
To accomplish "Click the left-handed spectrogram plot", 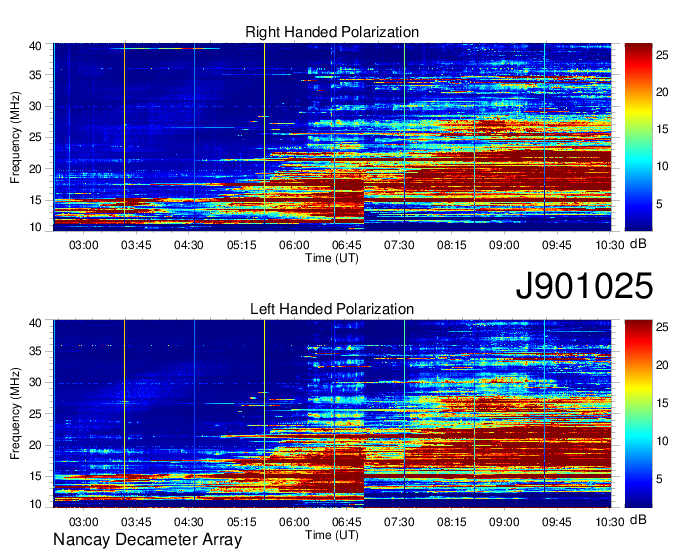I will point(332,414).
